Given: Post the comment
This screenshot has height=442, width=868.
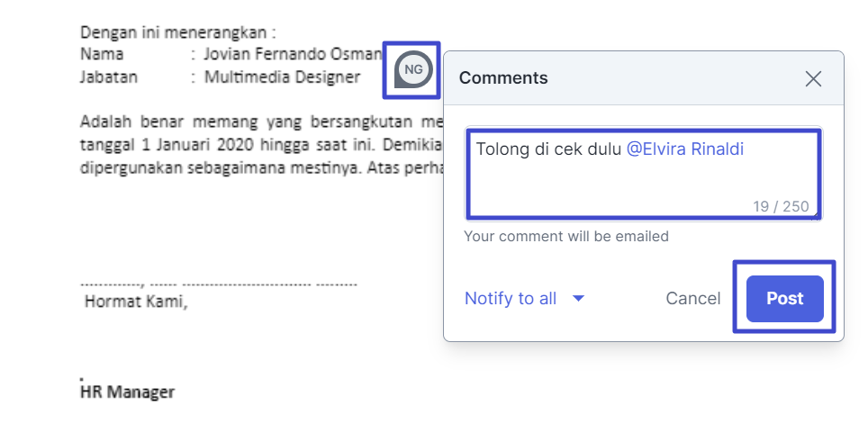Looking at the screenshot, I should point(784,299).
